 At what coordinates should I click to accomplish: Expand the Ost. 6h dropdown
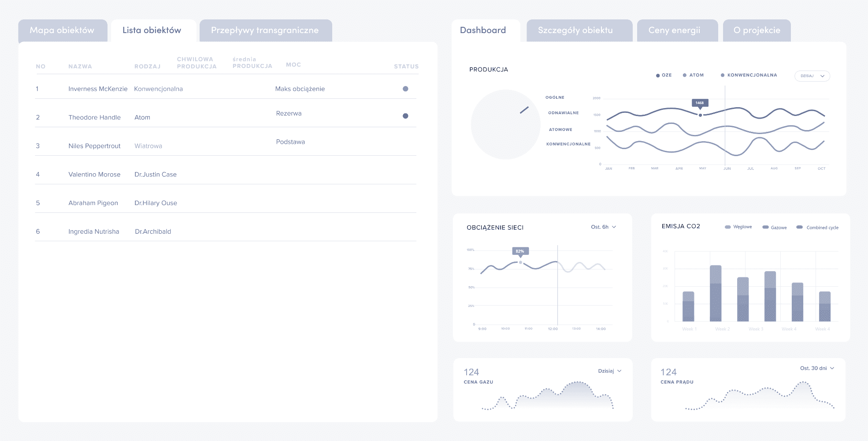[604, 227]
